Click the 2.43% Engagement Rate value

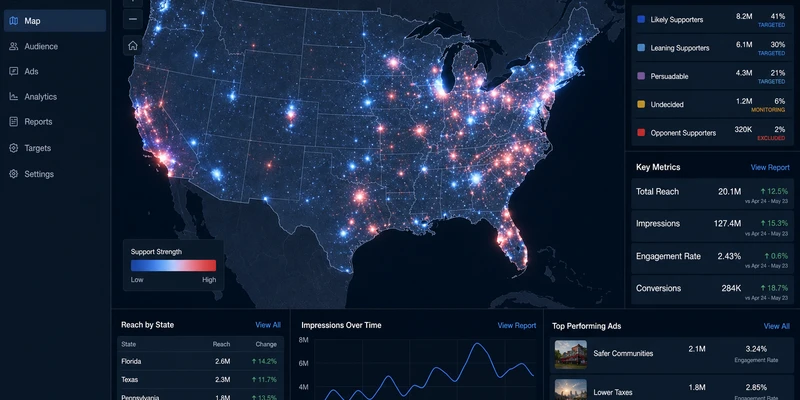click(729, 256)
